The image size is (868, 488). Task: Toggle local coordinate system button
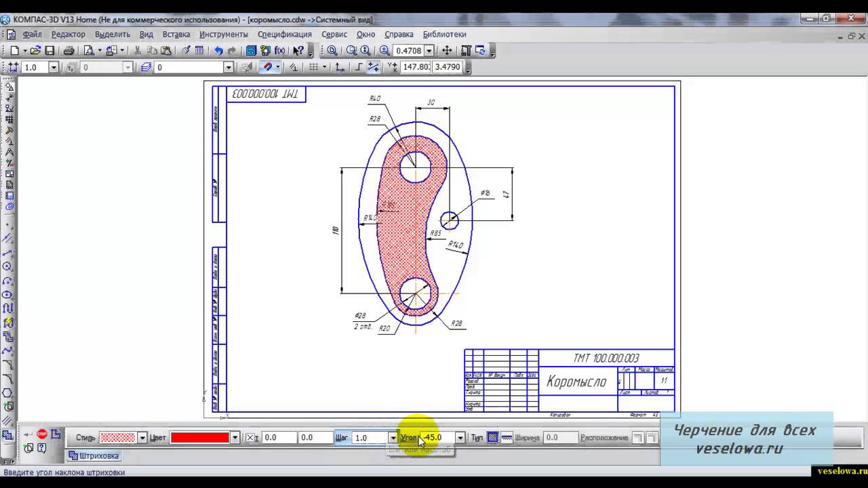pos(340,67)
